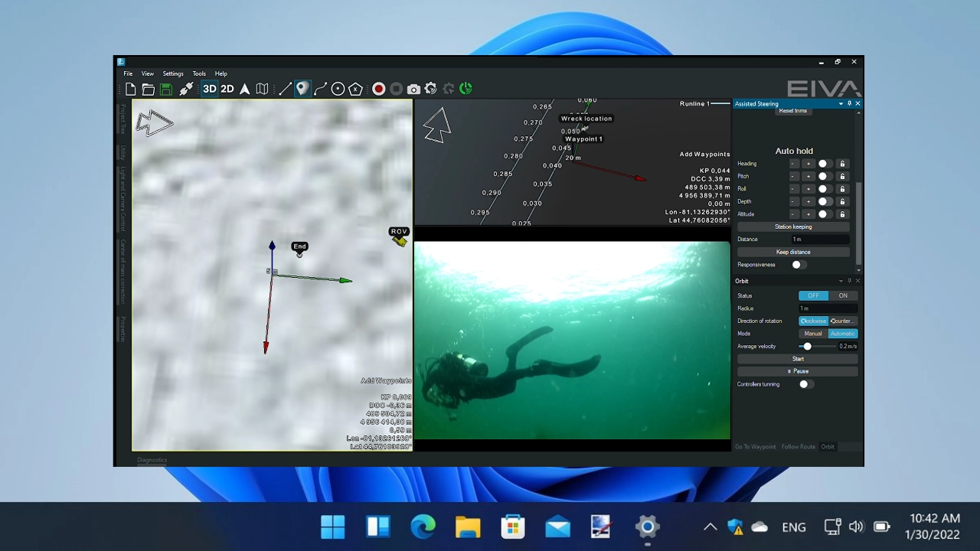Open Assisted Steering panel dropdown arrow

pyautogui.click(x=841, y=103)
